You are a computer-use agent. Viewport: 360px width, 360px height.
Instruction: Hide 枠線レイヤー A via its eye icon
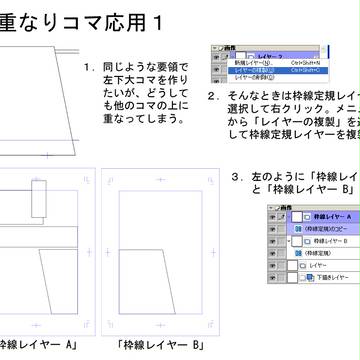(x=272, y=217)
